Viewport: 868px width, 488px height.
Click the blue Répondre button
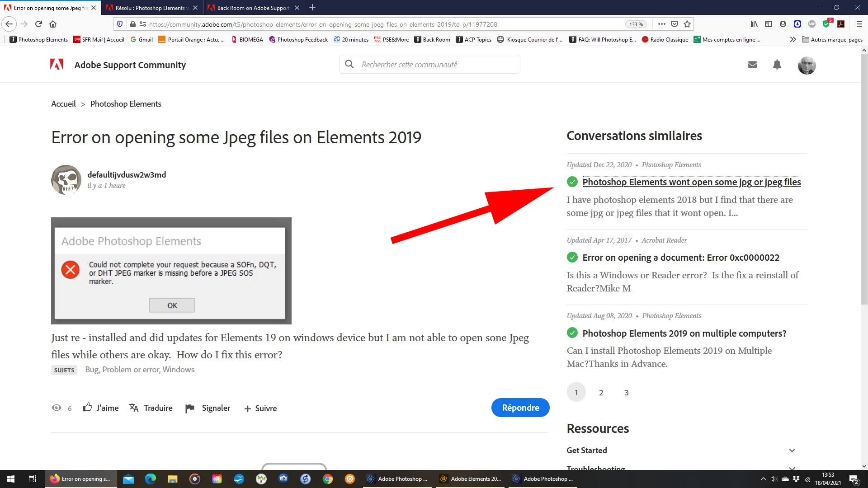[x=520, y=408]
